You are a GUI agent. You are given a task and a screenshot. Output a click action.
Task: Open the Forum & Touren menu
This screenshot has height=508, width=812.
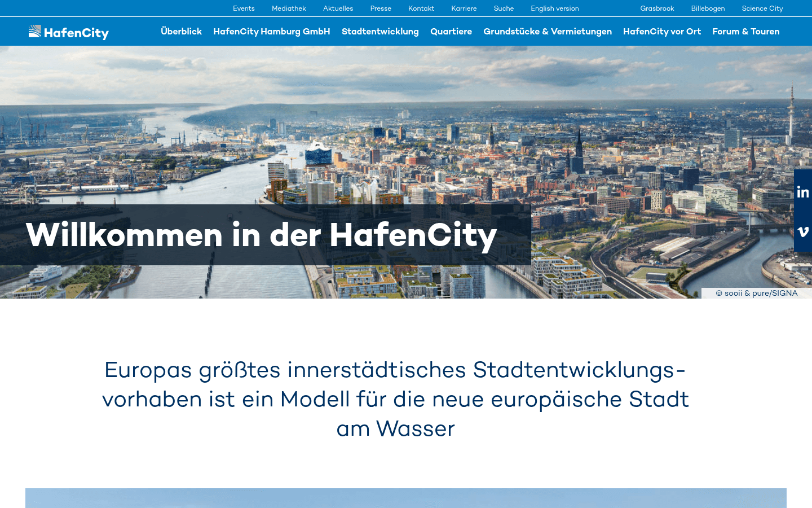pyautogui.click(x=746, y=32)
